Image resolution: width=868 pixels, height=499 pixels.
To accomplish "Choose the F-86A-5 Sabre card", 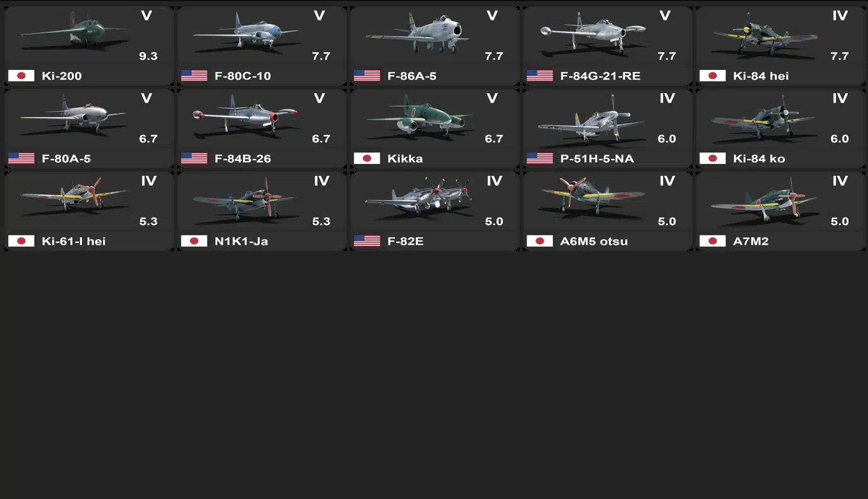I will [x=435, y=46].
